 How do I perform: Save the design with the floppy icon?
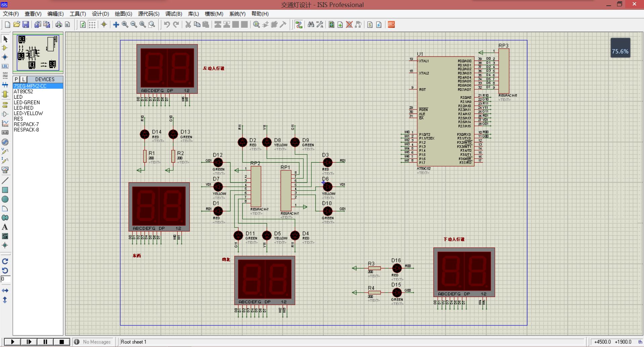pos(26,25)
